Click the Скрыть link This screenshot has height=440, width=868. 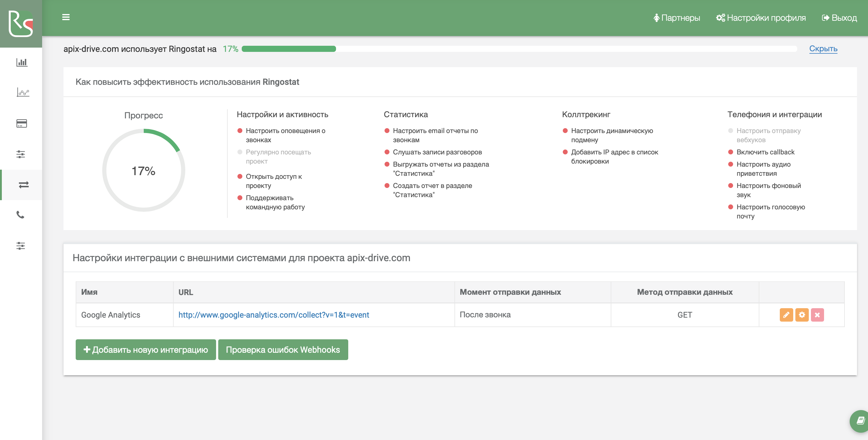click(x=823, y=49)
